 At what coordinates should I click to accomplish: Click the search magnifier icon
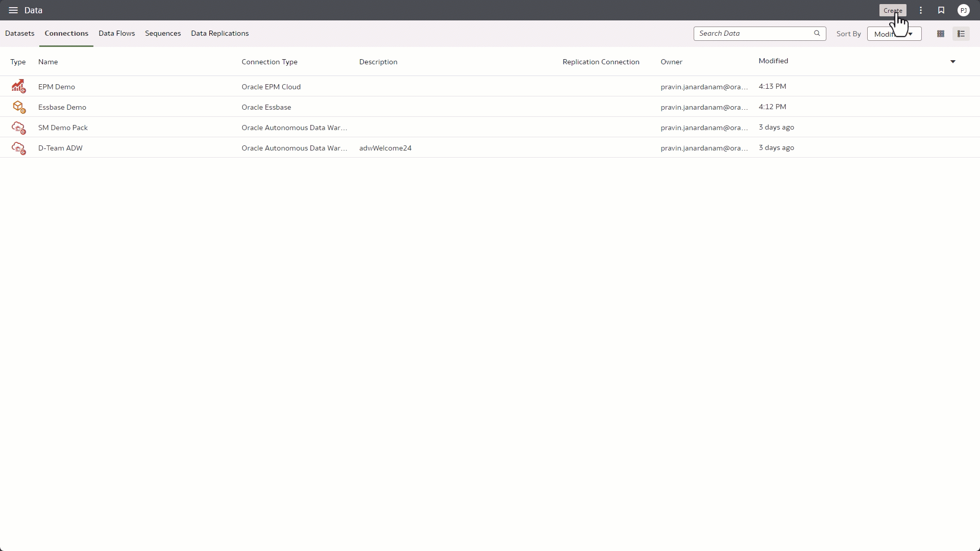tap(817, 33)
